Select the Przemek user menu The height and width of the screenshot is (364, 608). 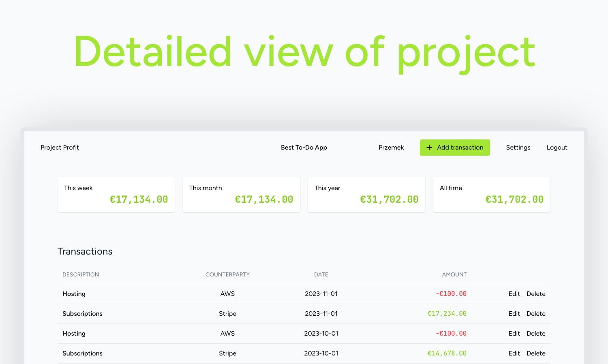(x=391, y=148)
